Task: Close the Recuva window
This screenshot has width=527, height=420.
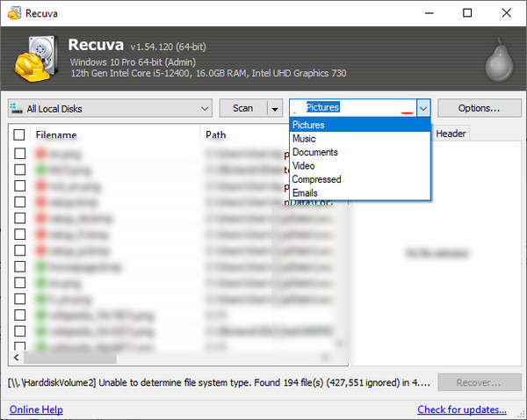Action: 506,13
